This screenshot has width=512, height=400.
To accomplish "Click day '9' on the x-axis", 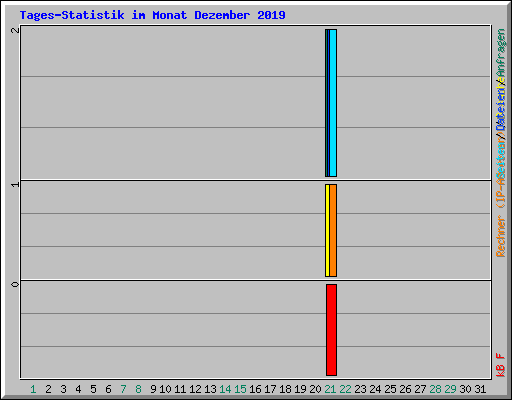I will point(153,389).
